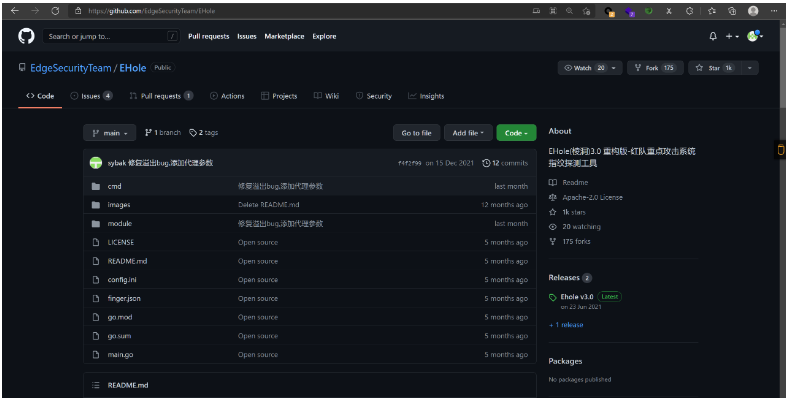Click the address bar URL field
786x398 pixels.
[301, 11]
